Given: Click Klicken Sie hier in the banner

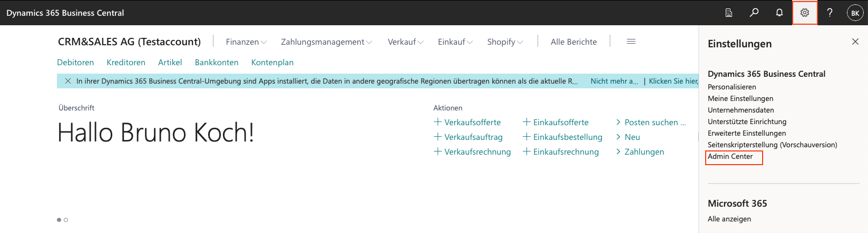Looking at the screenshot, I should (x=674, y=81).
